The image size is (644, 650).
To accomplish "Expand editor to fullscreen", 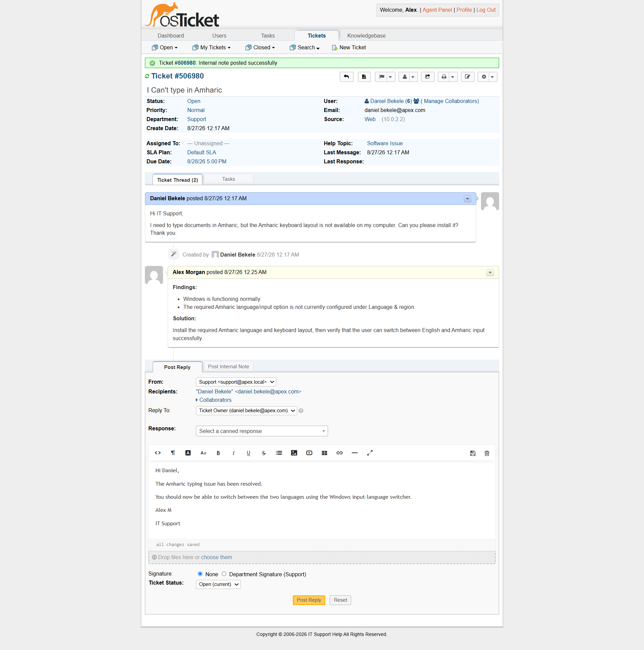I will [370, 453].
